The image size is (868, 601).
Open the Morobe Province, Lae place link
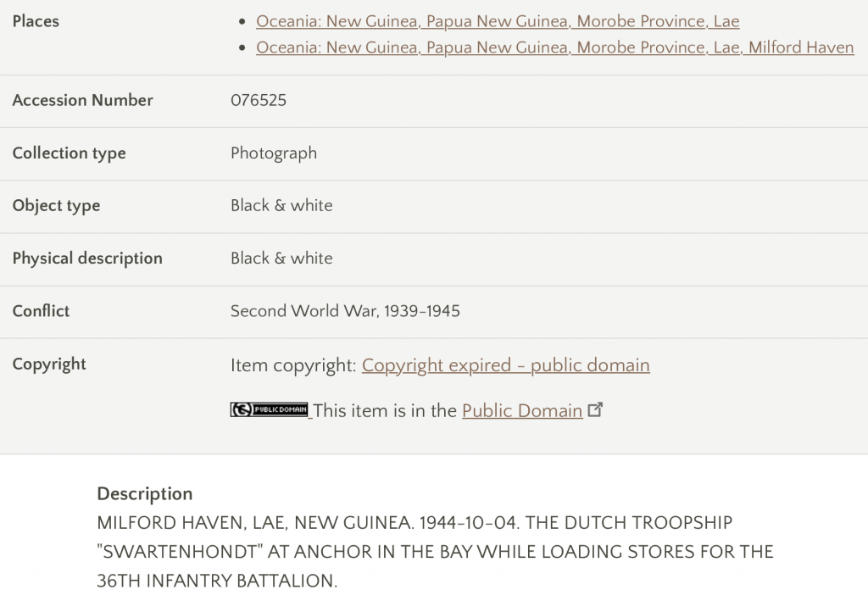coord(498,21)
